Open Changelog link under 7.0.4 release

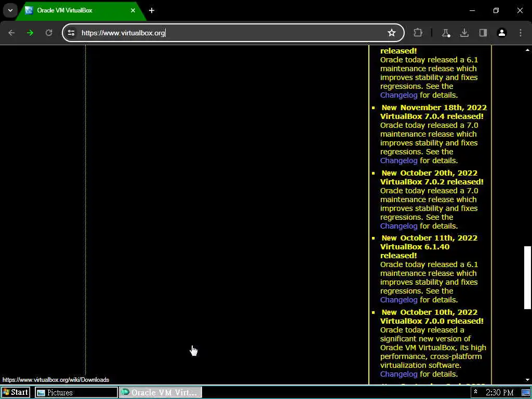[398, 161]
